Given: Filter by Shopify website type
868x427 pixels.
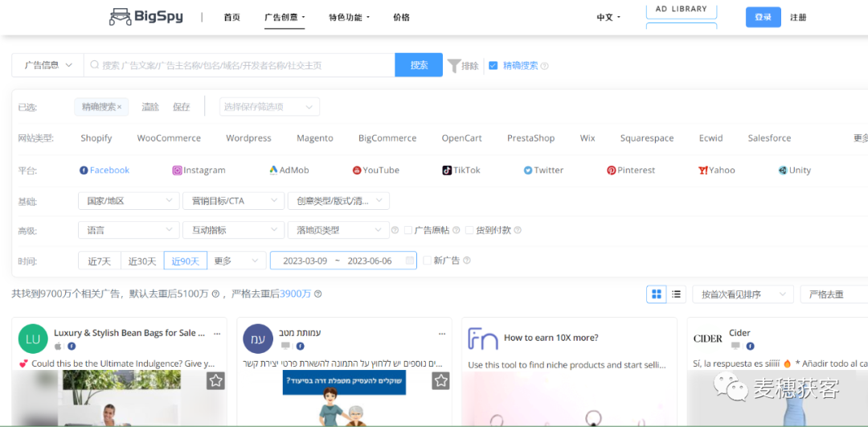Looking at the screenshot, I should click(x=96, y=138).
